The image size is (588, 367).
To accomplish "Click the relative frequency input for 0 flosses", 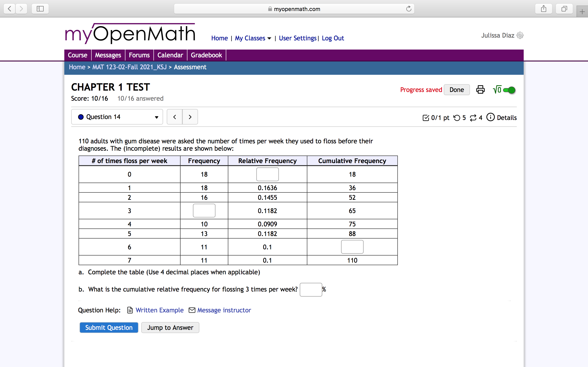I will click(267, 174).
